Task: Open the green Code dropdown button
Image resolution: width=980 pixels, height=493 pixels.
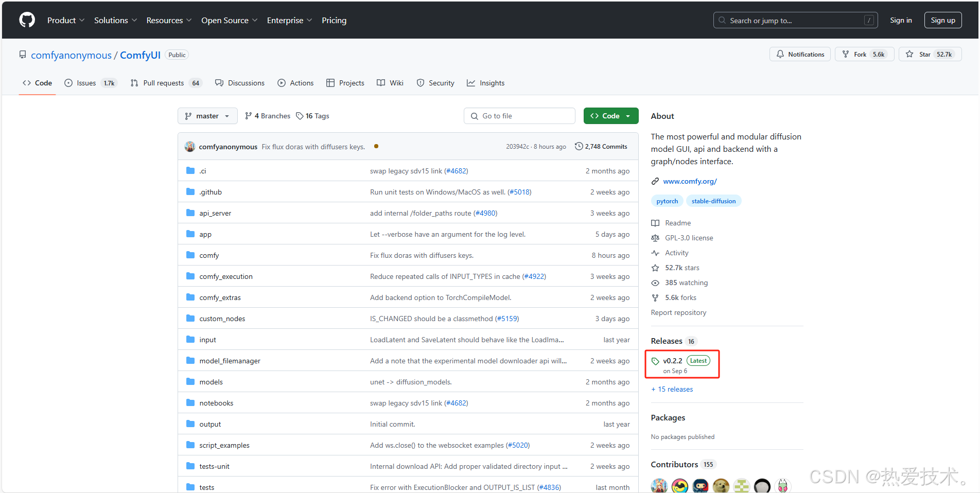Action: coord(611,116)
